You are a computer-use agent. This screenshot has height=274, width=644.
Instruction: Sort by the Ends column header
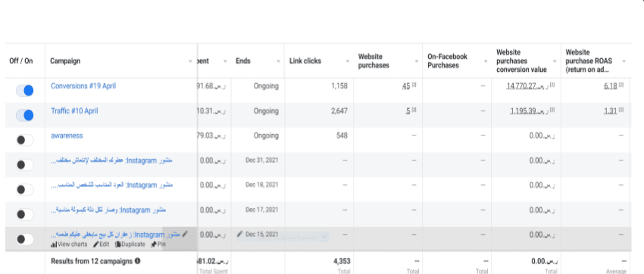point(242,61)
